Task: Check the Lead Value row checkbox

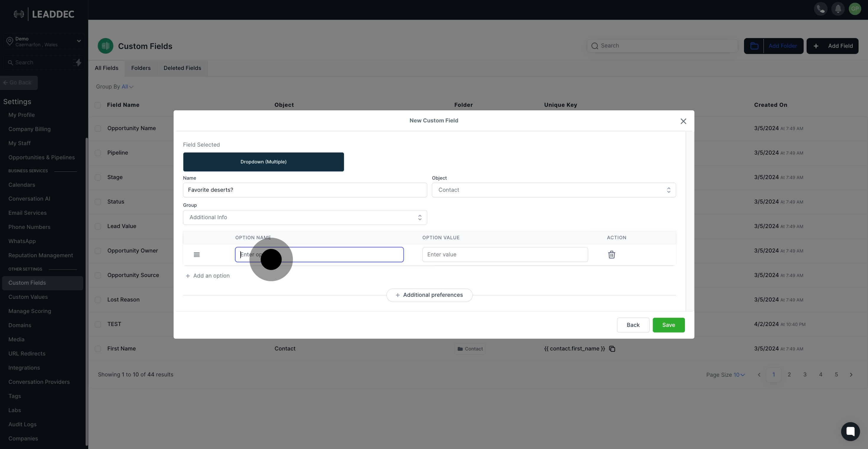Action: (x=98, y=226)
